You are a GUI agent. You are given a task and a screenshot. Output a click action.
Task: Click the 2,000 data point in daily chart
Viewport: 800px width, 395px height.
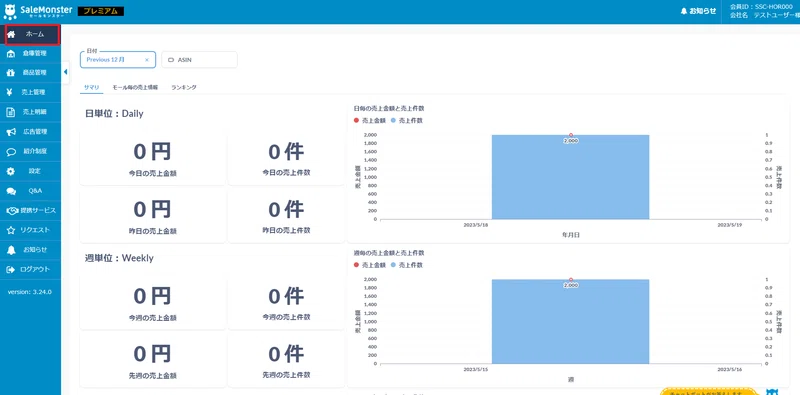tap(571, 135)
